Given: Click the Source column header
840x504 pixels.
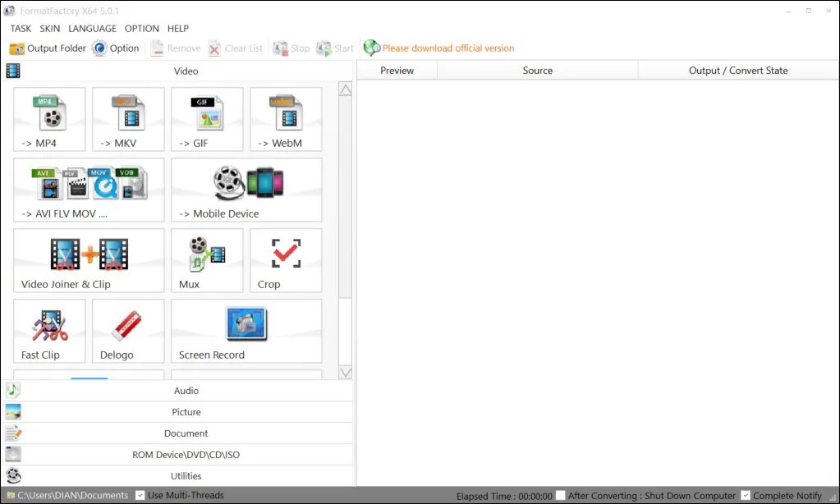Looking at the screenshot, I should tap(537, 70).
